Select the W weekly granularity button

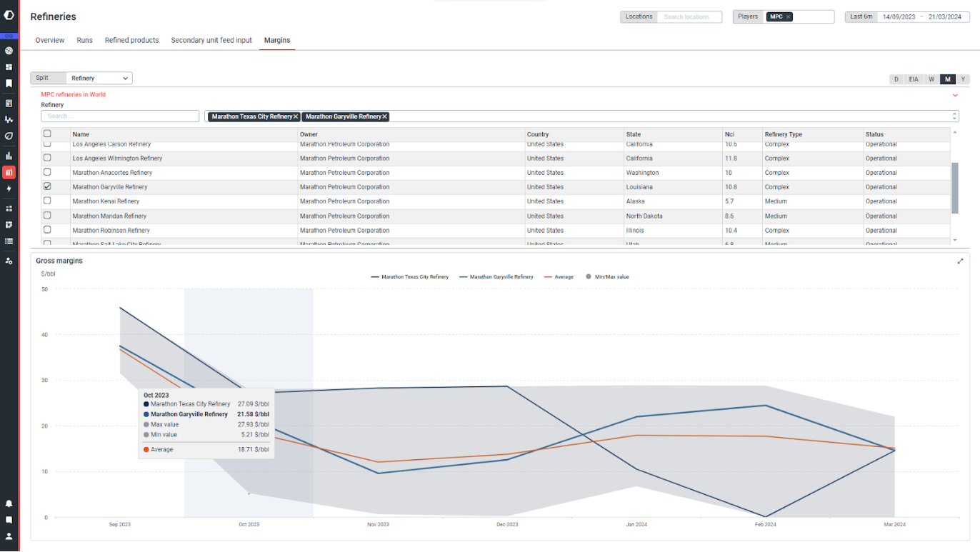(931, 79)
